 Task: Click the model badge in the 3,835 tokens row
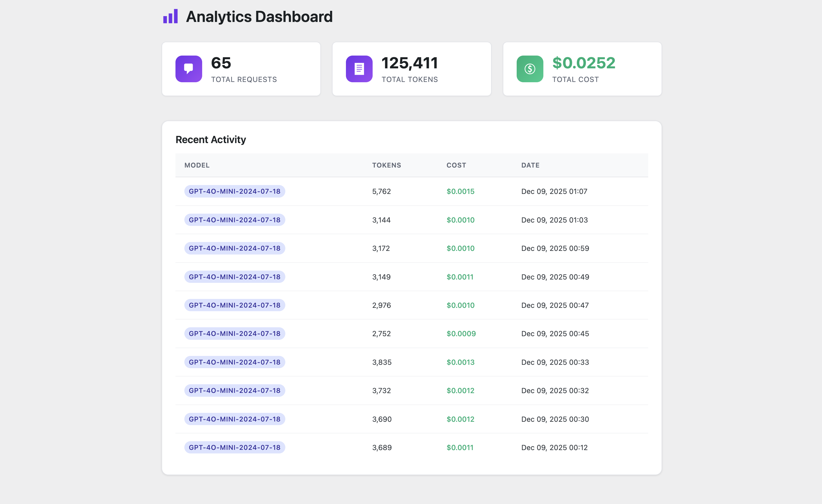(x=234, y=362)
